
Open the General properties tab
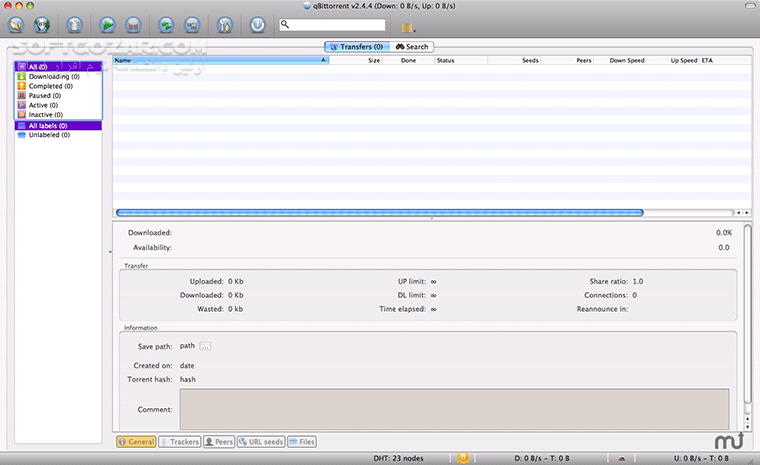[x=136, y=442]
